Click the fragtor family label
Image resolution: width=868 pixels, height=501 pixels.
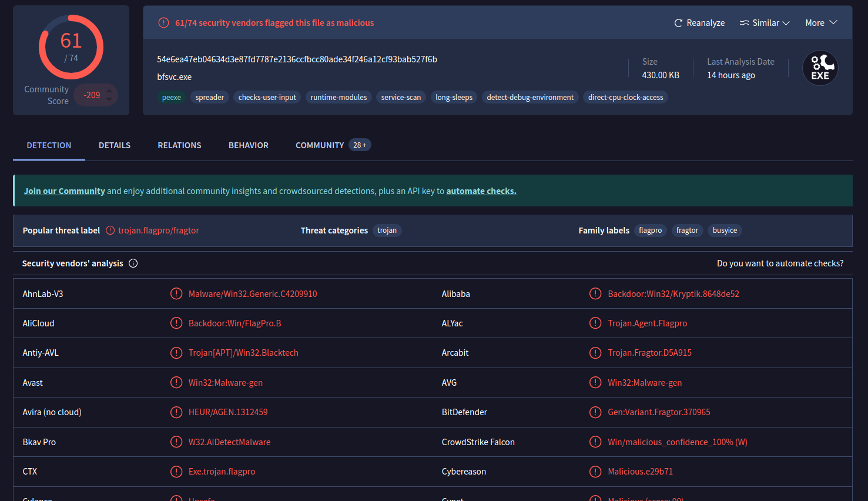[687, 231]
